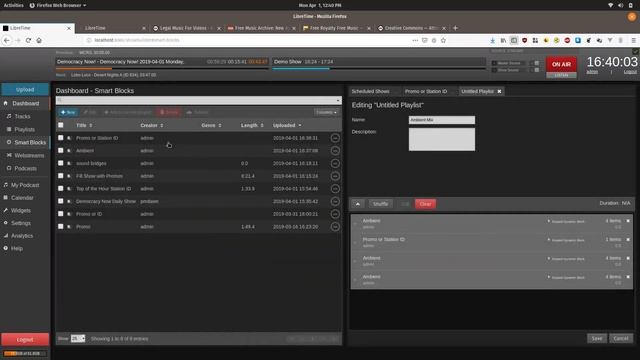
Task: Open Playlists in the sidebar
Action: coord(24,129)
